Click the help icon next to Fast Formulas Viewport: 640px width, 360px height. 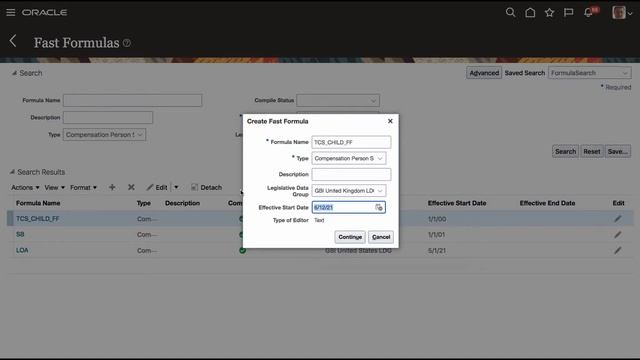(127, 43)
